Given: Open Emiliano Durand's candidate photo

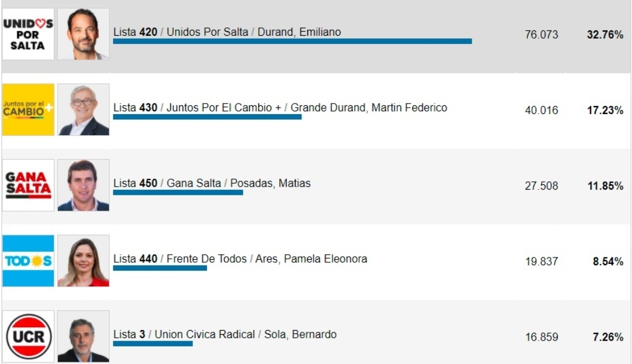Looking at the screenshot, I should point(84,35).
